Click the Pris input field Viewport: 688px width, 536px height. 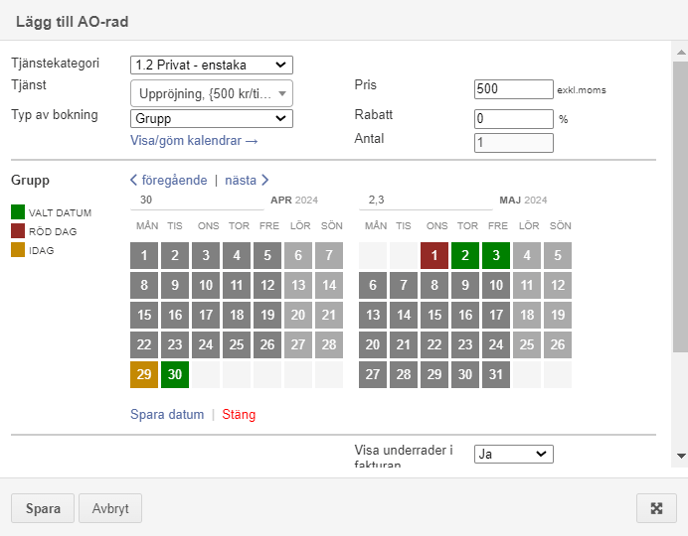(x=513, y=89)
